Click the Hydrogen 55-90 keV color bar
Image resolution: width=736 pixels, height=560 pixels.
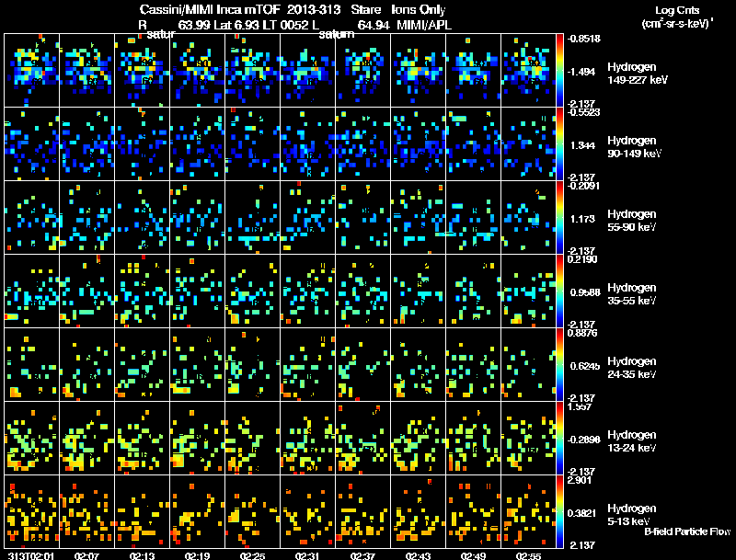(x=559, y=218)
